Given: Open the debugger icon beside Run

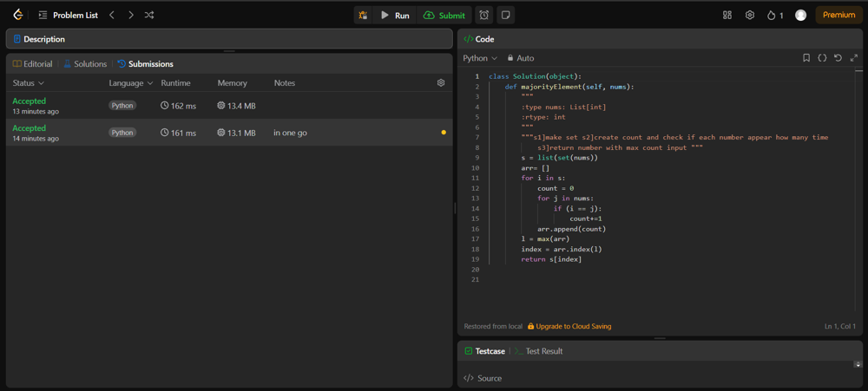Looking at the screenshot, I should coord(363,15).
